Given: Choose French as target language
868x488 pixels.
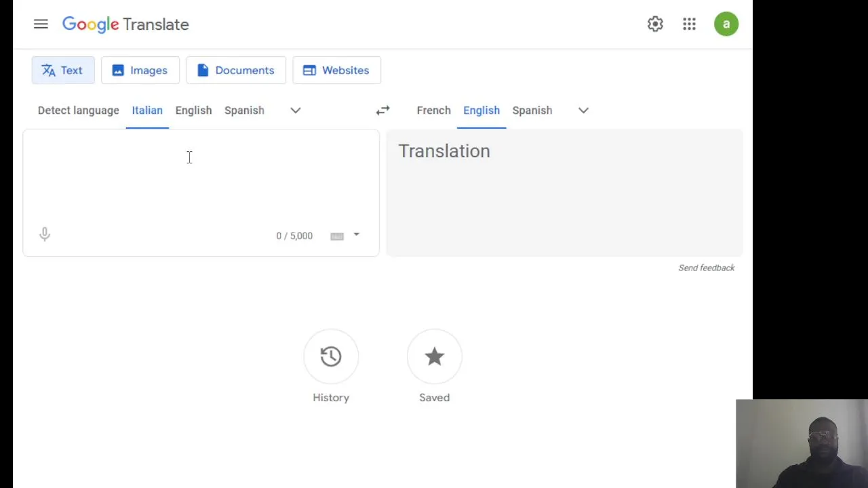Looking at the screenshot, I should coord(434,110).
